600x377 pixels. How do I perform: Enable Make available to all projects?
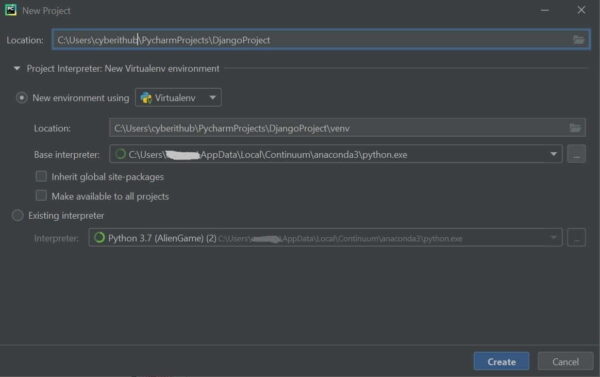(x=41, y=196)
